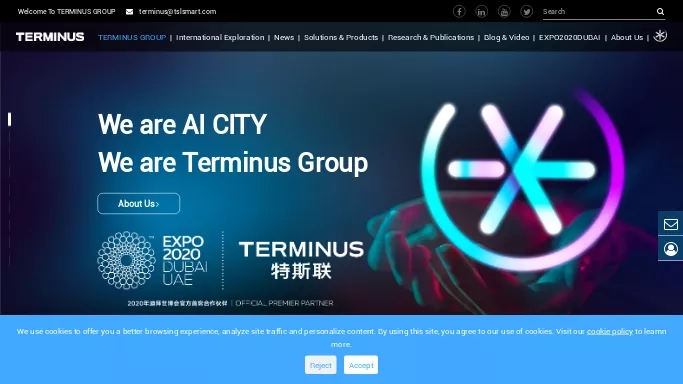This screenshot has width=683, height=384.
Task: Open the cookie policy link
Action: click(610, 331)
